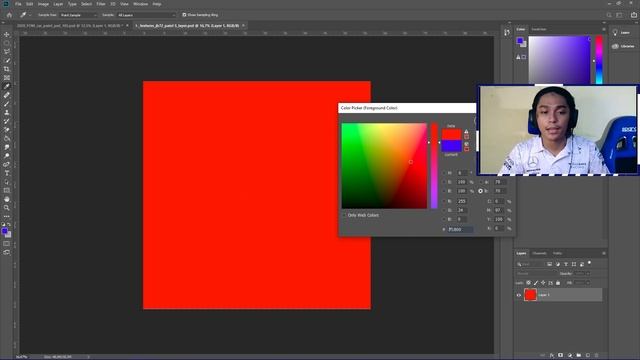Select the Eraser tool

click(x=7, y=130)
